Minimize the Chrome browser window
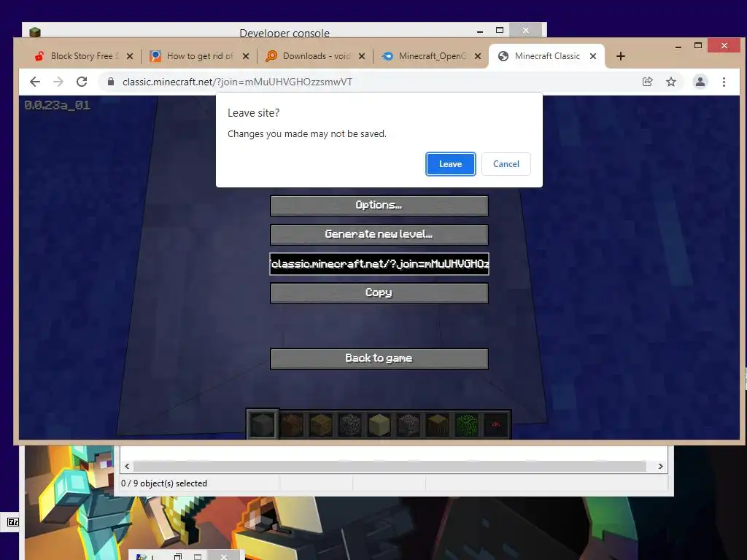This screenshot has width=747, height=560. tap(678, 46)
